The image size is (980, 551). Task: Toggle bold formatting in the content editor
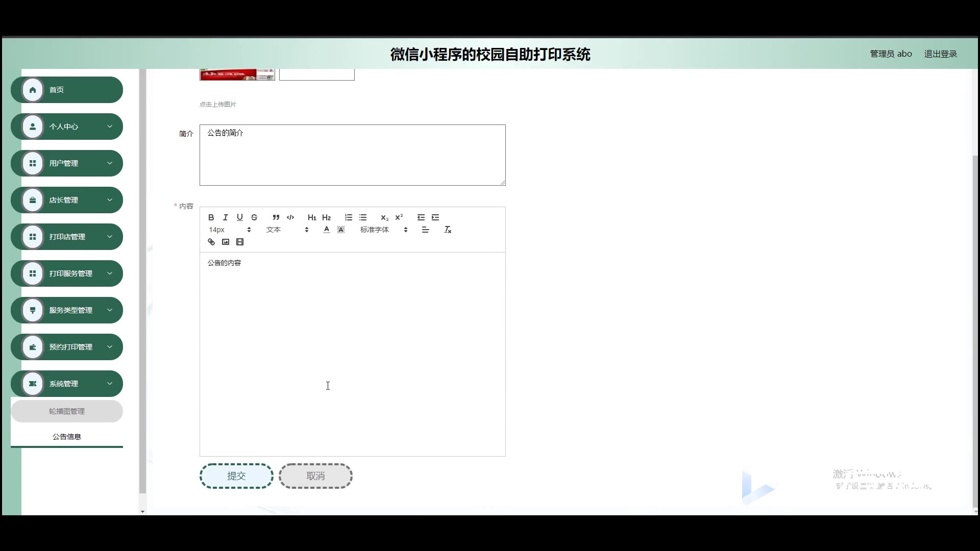tap(211, 217)
